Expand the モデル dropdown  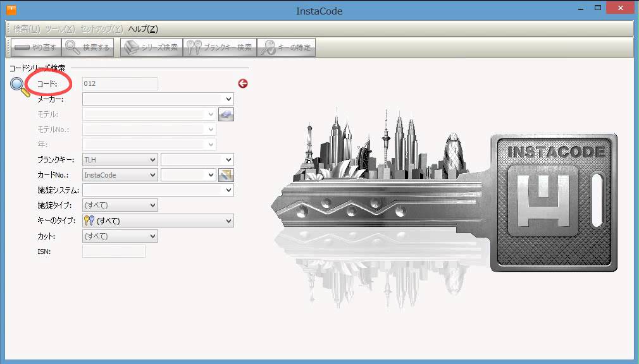[x=211, y=114]
